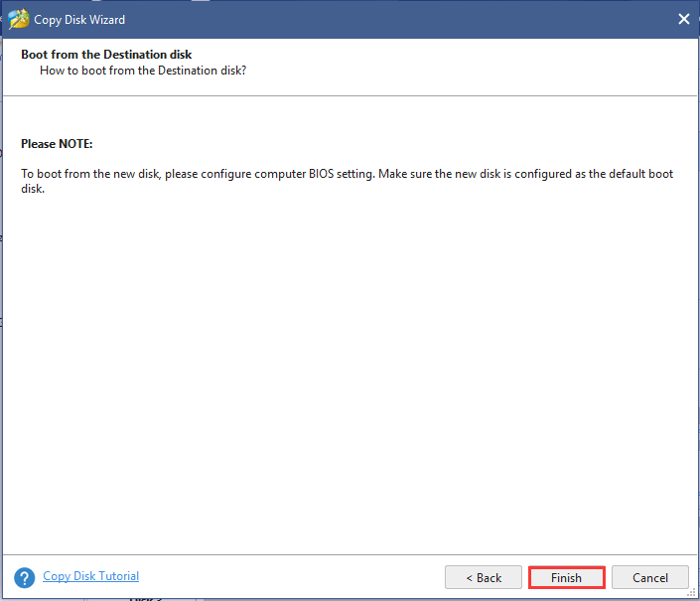This screenshot has width=700, height=601.
Task: Close the wizard with the X icon
Action: coord(683,19)
